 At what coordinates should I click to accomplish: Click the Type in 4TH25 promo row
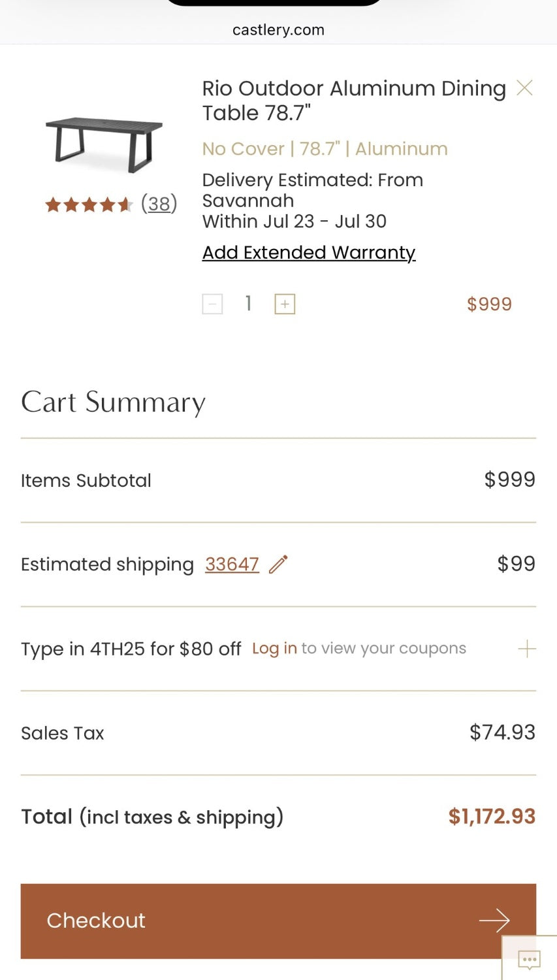click(x=278, y=649)
